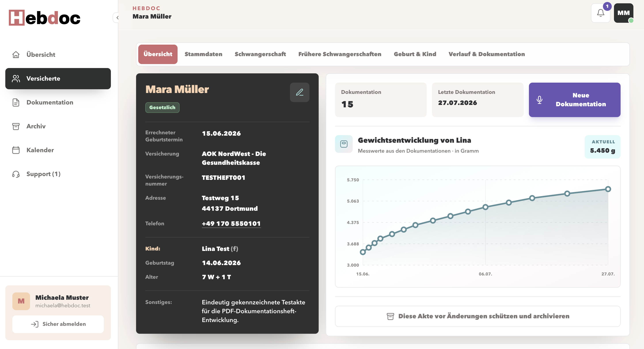Click the document icon beside Dokumentation
The image size is (644, 349).
[x=16, y=102]
